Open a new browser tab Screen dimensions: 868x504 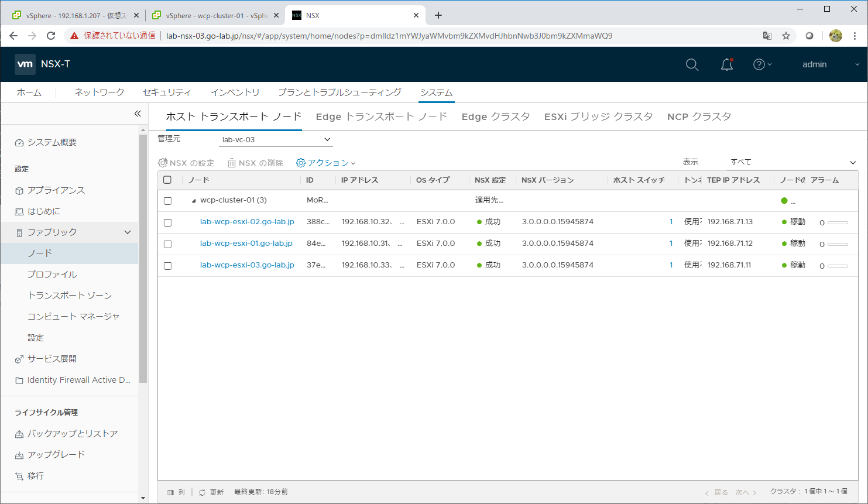point(438,15)
